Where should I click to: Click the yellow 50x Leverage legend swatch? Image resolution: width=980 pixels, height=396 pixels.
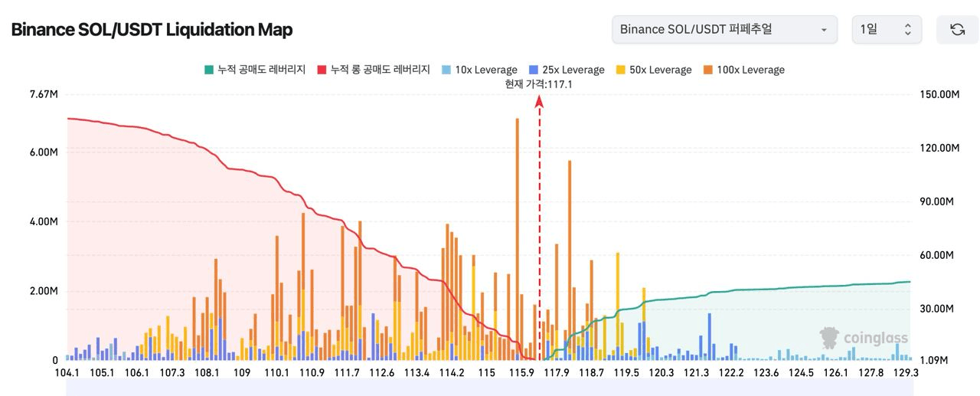tap(620, 70)
